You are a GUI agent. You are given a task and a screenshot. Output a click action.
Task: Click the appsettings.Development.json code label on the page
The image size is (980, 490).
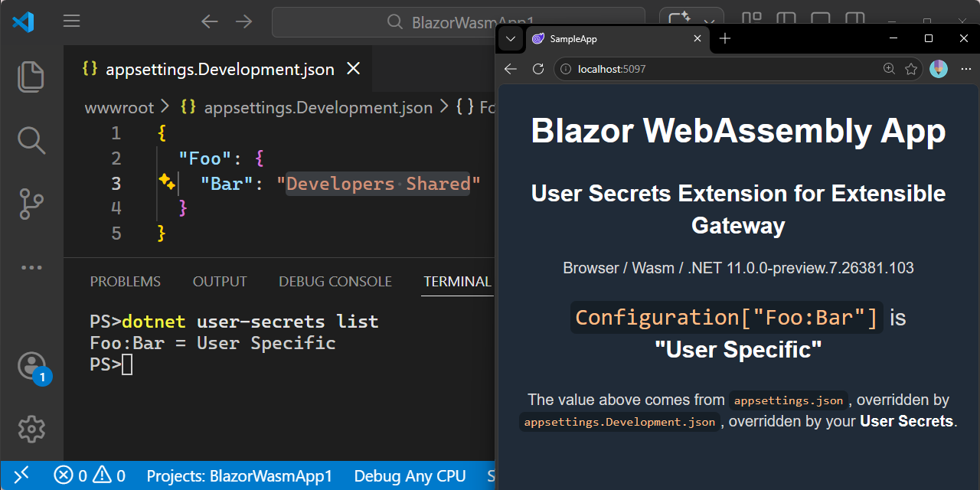coord(620,422)
